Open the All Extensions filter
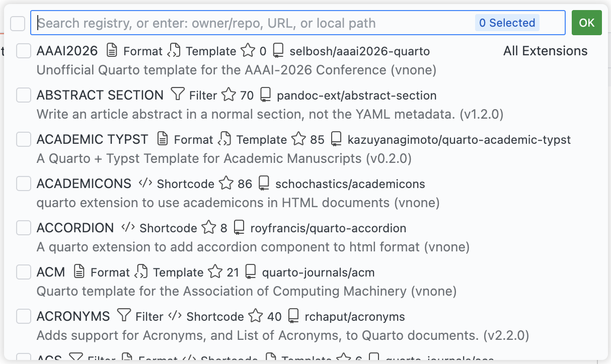 coord(545,51)
